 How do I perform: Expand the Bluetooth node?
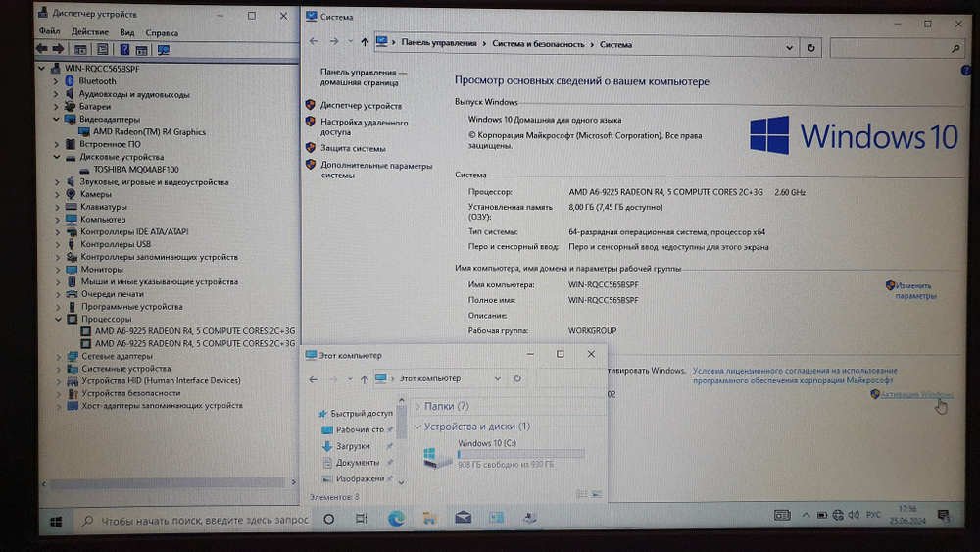(x=56, y=81)
